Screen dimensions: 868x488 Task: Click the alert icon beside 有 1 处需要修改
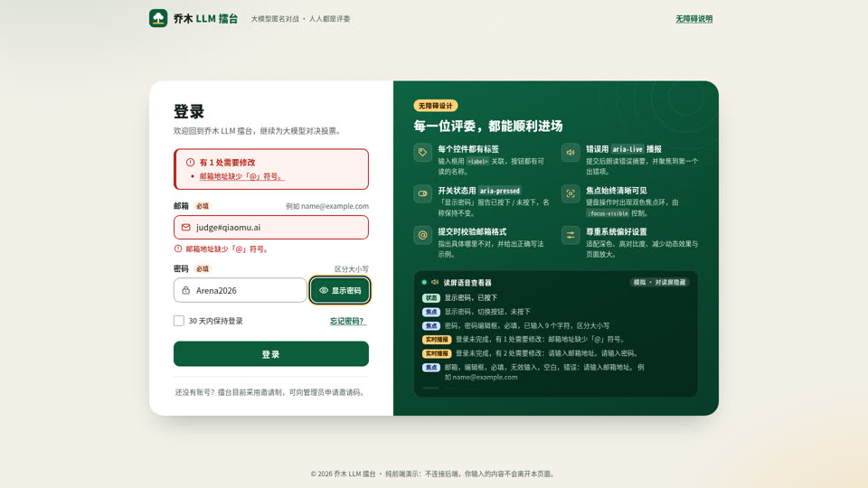point(191,162)
